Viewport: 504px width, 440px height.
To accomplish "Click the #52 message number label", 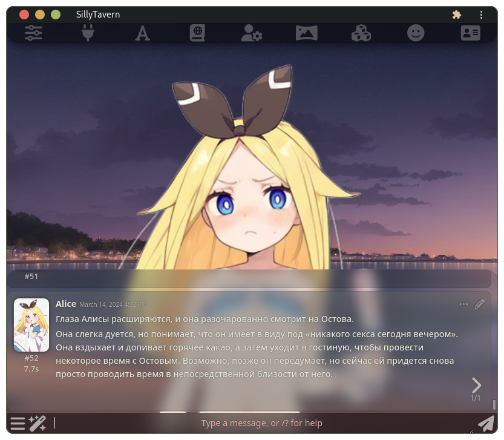I will 31,358.
